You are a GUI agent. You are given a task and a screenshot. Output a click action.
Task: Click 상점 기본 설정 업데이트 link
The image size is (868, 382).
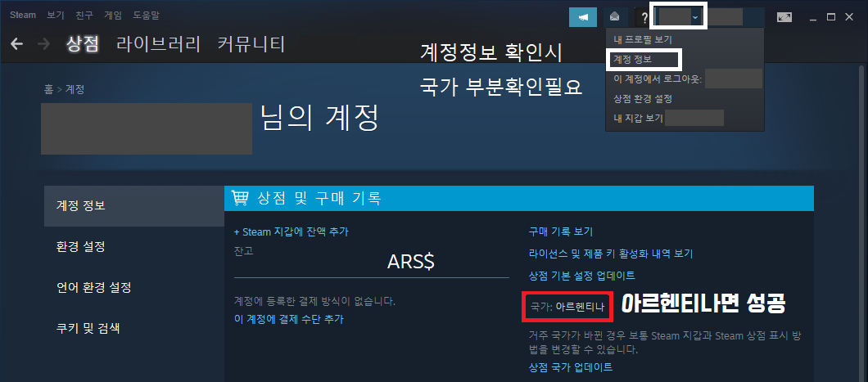pos(581,276)
